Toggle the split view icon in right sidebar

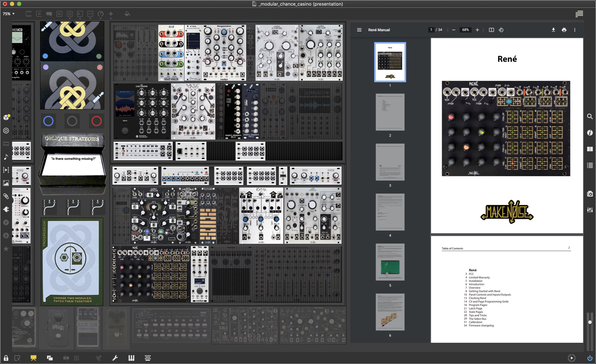[x=590, y=149]
